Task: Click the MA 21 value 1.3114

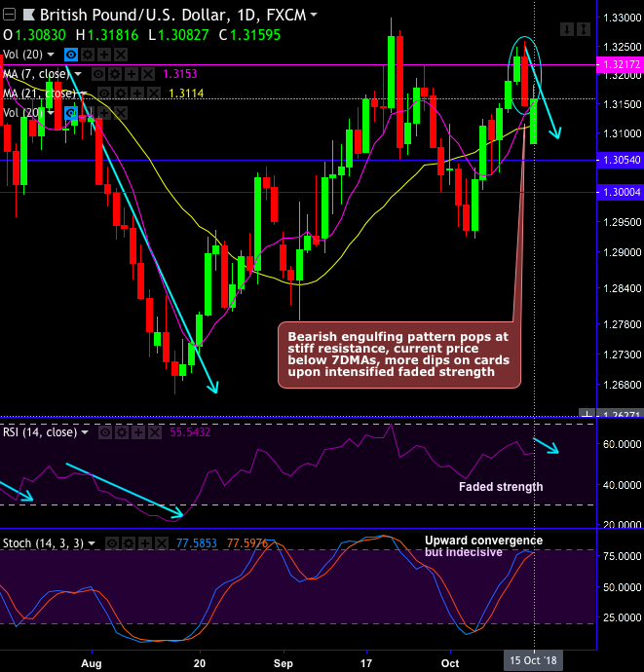Action: pyautogui.click(x=186, y=93)
